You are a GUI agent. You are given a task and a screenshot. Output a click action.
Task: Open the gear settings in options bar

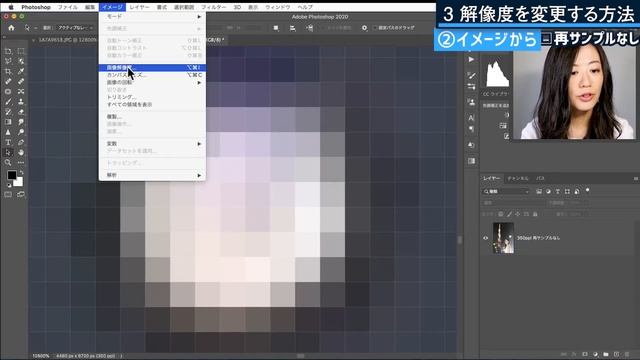pos(364,28)
